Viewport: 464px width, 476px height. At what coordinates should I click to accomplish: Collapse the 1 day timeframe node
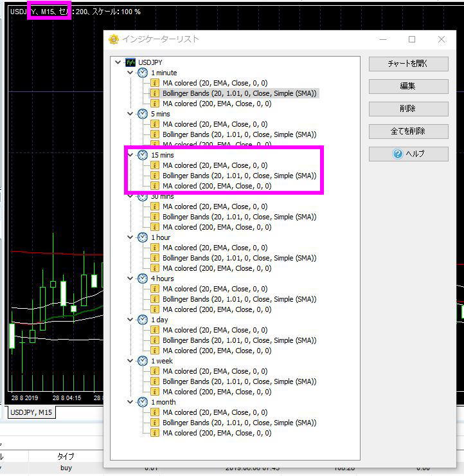131,320
